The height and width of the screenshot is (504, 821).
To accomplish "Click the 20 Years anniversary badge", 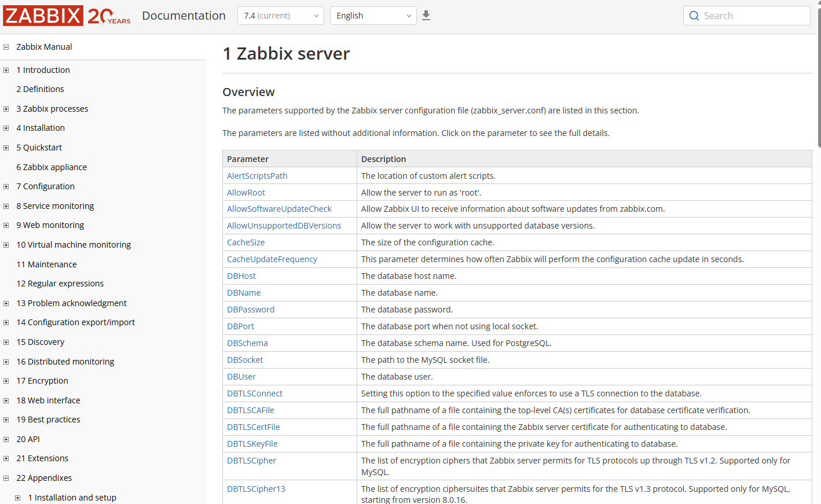I will (x=108, y=16).
